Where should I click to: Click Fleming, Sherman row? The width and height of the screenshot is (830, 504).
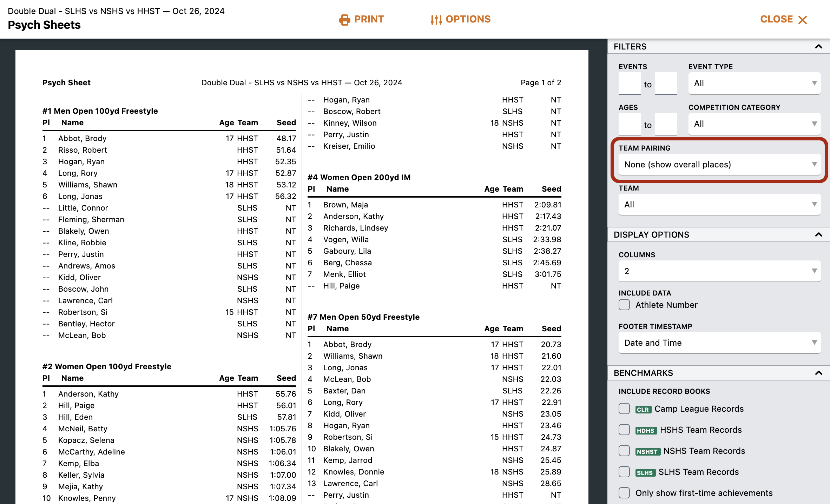click(x=169, y=219)
